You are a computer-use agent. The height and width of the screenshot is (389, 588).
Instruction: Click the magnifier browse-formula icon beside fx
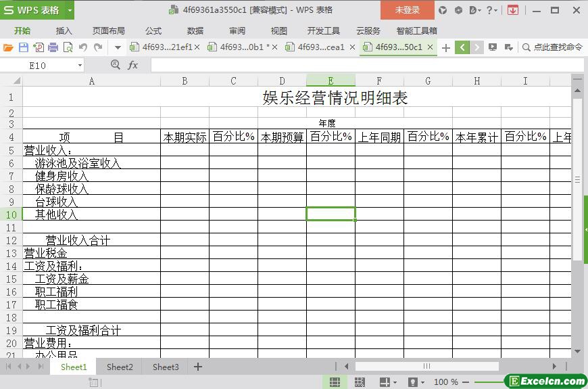pyautogui.click(x=116, y=65)
